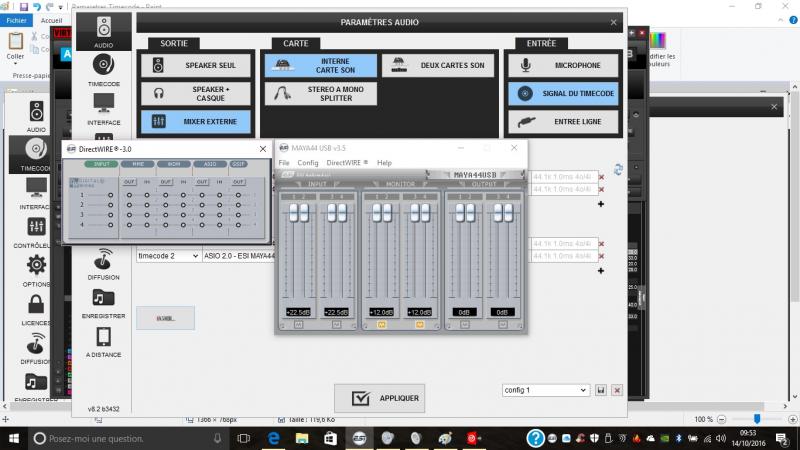Save the config with the floppy disk icon
Screen dimensions: 800x450
pos(601,390)
